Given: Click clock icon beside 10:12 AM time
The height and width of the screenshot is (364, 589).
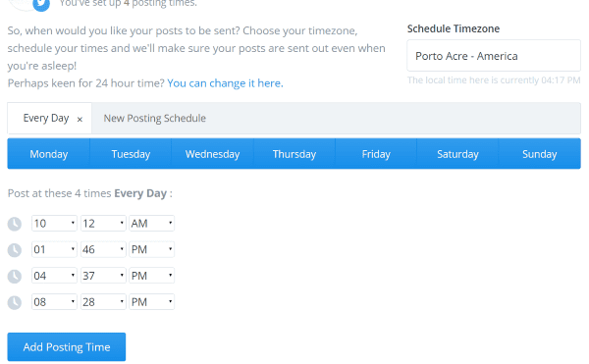Looking at the screenshot, I should tap(15, 224).
